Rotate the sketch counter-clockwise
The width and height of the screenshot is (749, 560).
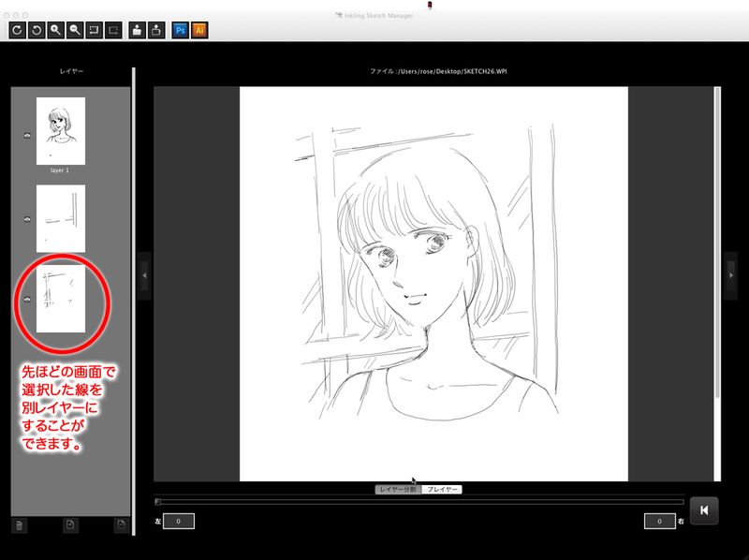click(37, 30)
